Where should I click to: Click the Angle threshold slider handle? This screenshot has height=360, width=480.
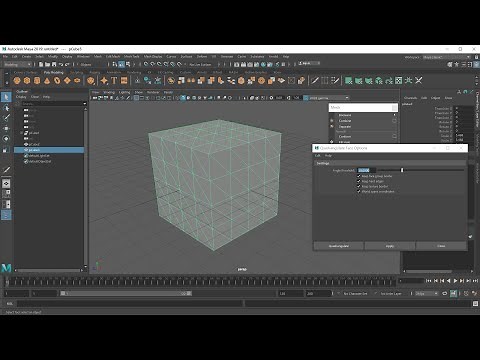402,170
